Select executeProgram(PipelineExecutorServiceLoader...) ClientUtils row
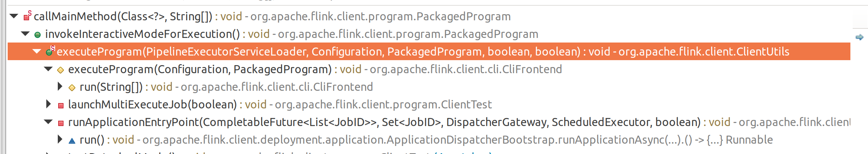Screen dimensions: 868x154 429,51
